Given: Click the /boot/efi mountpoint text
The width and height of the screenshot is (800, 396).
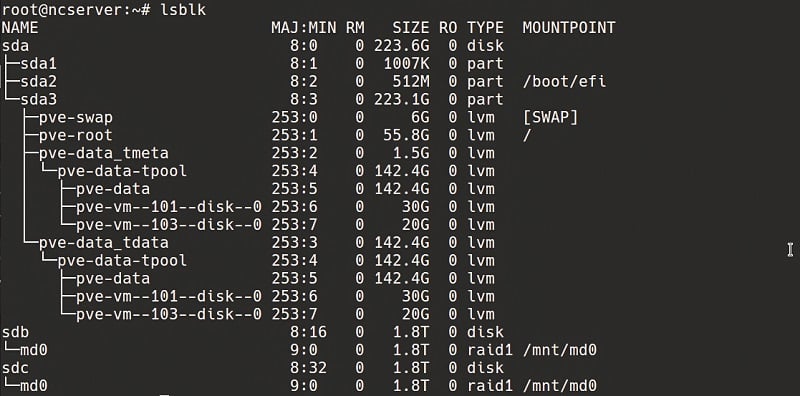Looking at the screenshot, I should (564, 81).
